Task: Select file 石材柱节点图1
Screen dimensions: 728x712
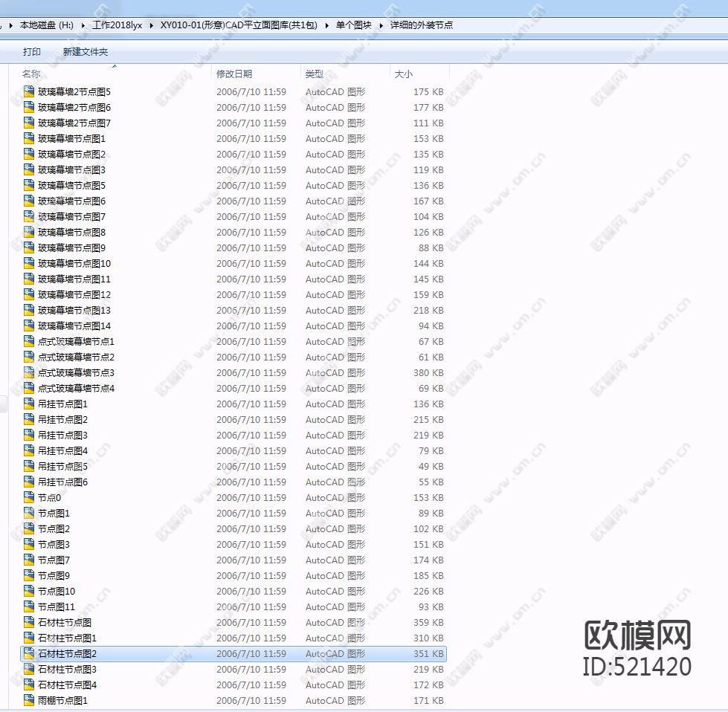Action: [68, 638]
